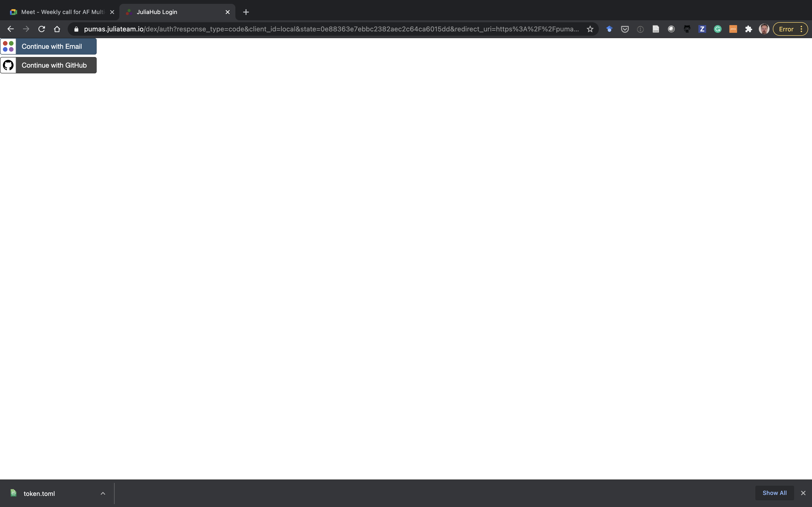The width and height of the screenshot is (812, 507).
Task: Go back to the previous page
Action: (10, 29)
